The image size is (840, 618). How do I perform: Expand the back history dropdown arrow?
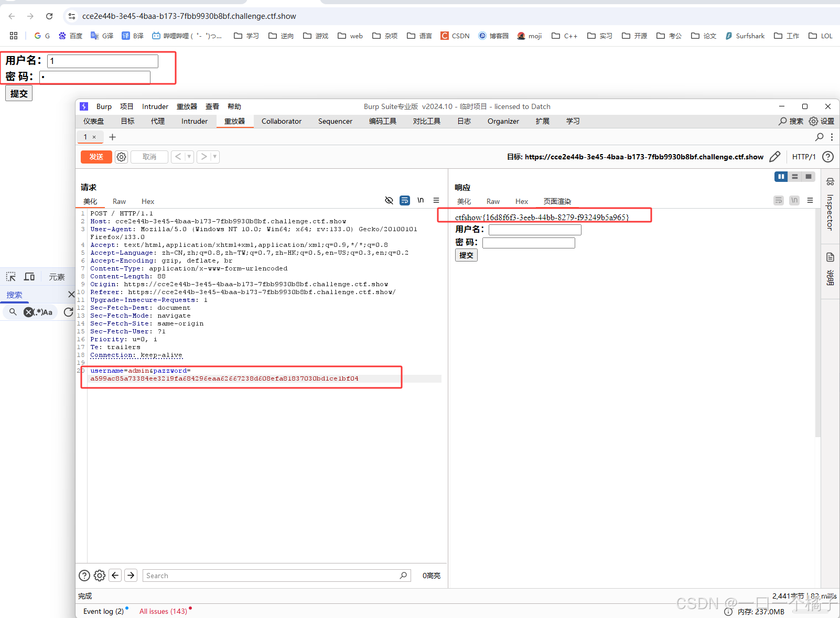point(189,157)
